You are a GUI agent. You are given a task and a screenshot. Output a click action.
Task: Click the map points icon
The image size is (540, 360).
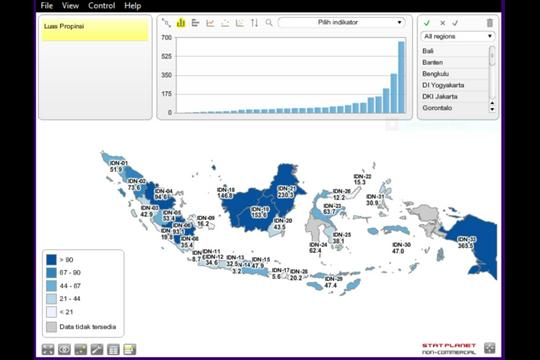point(81,349)
